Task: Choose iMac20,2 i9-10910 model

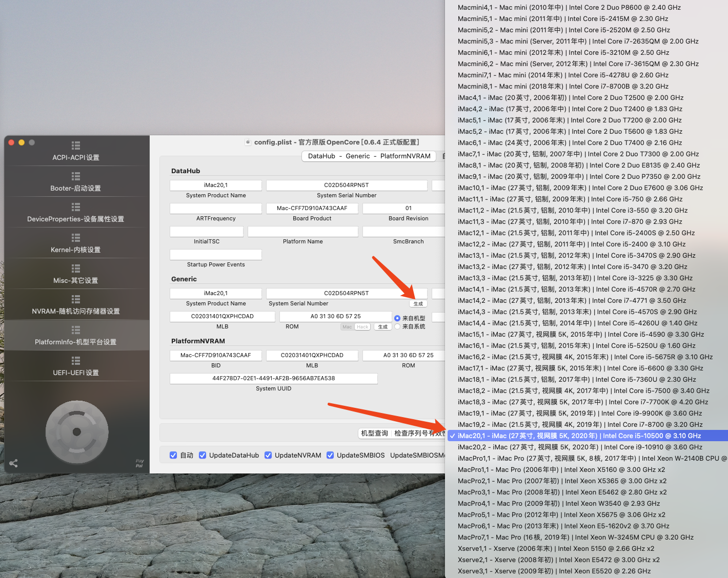Action: click(x=587, y=447)
